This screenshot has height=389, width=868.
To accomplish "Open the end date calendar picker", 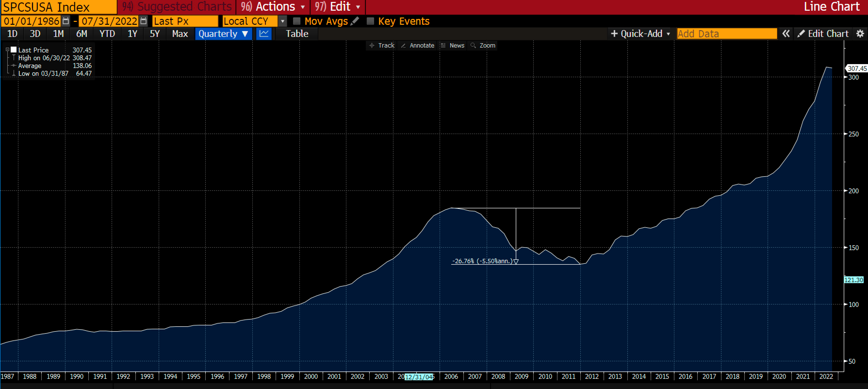I will click(144, 21).
